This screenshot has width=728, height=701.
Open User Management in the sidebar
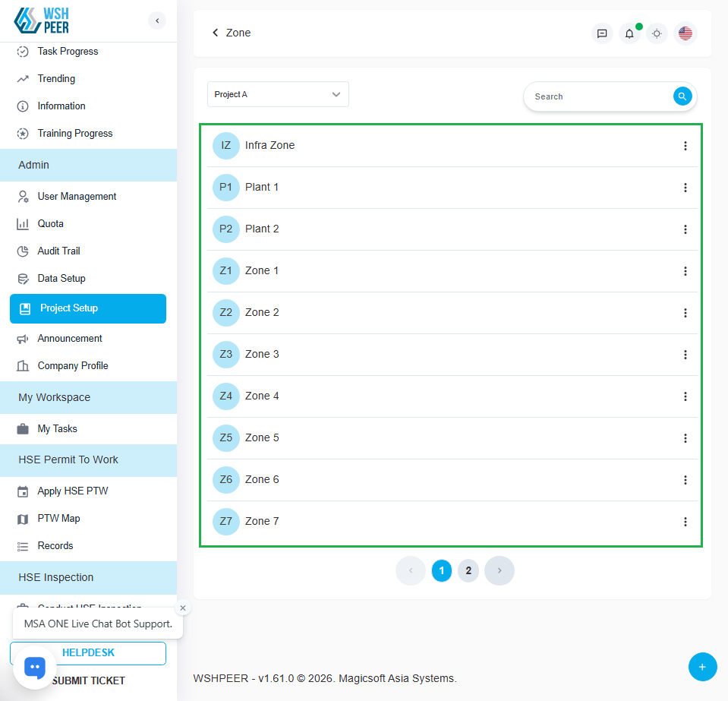coord(77,197)
